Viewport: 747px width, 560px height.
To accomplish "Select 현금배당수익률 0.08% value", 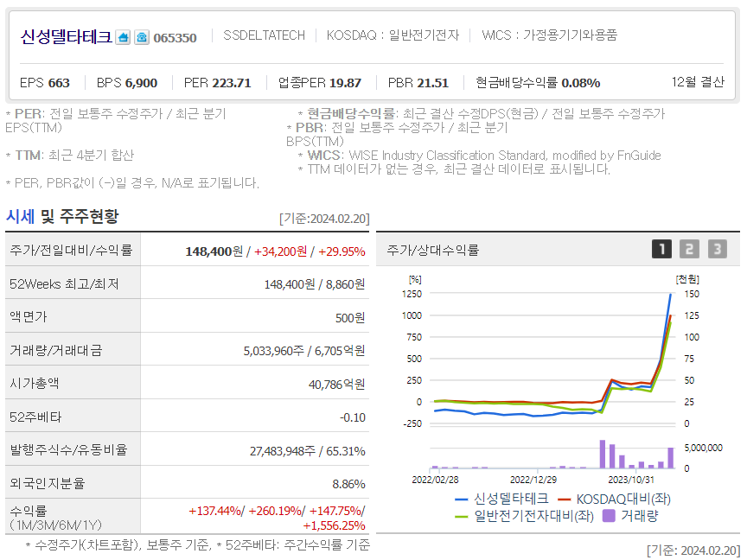I will [538, 83].
